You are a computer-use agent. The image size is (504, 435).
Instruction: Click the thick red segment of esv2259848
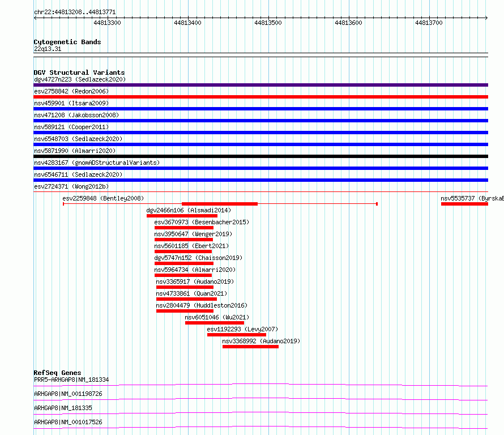220,204
